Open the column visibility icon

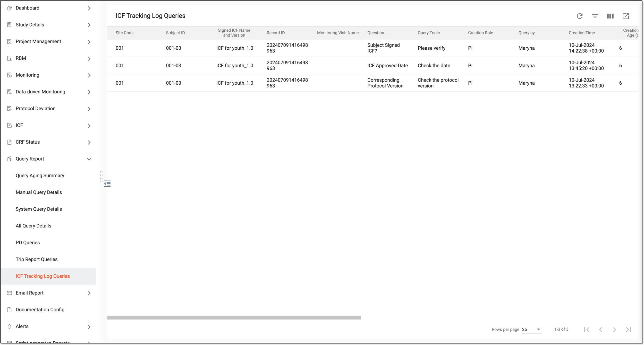click(610, 16)
